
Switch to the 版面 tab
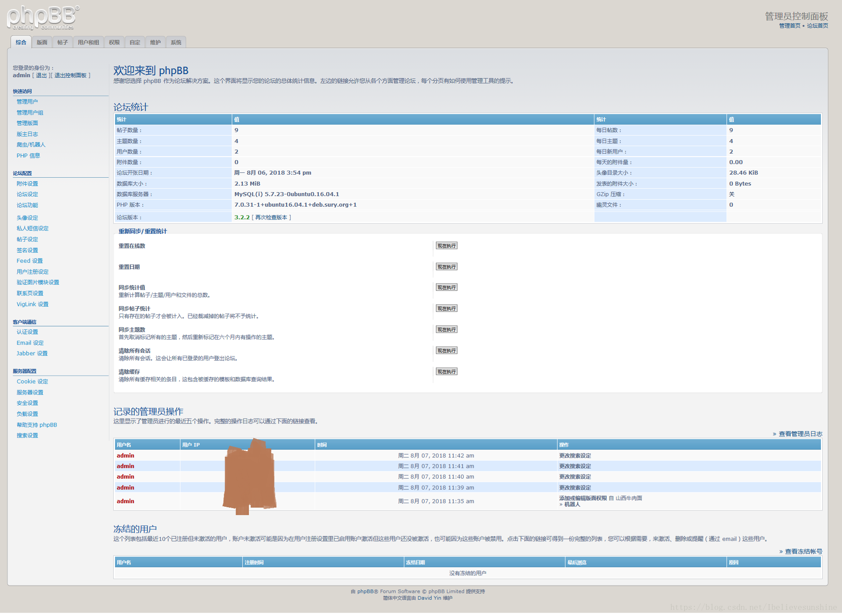pos(42,42)
